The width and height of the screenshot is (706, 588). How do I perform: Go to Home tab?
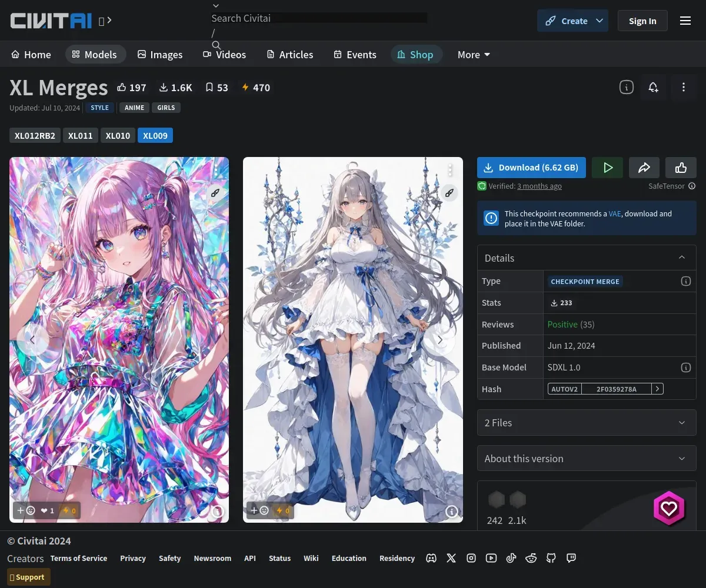[31, 55]
